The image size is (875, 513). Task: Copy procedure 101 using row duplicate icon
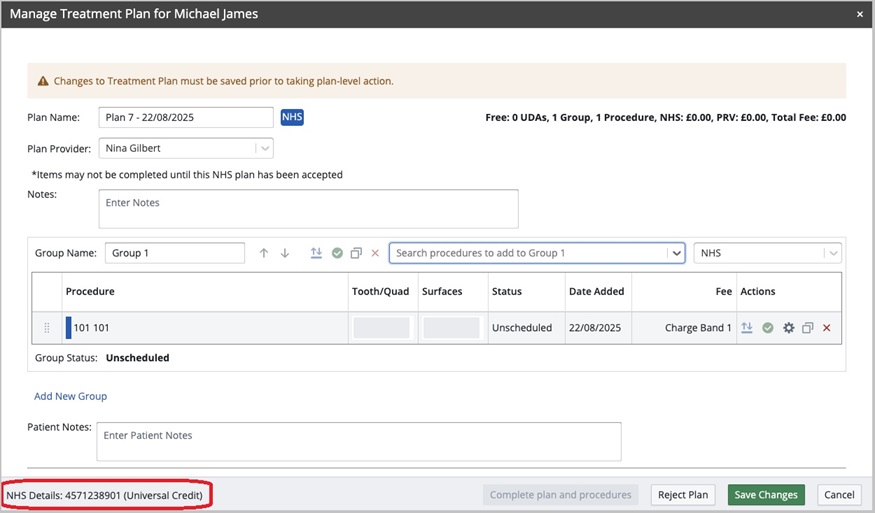click(x=808, y=328)
